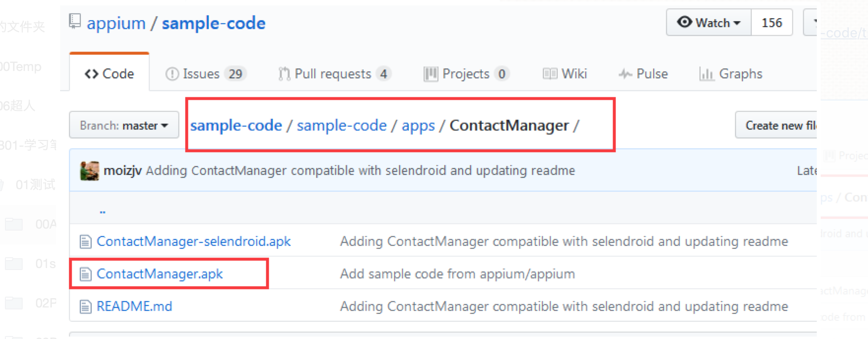
Task: Open the sample-code repository title link
Action: (x=214, y=23)
